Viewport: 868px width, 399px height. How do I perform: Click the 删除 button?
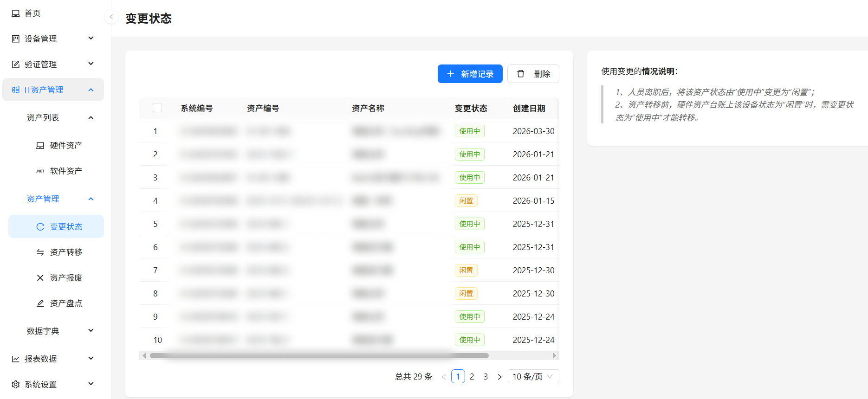(x=533, y=74)
